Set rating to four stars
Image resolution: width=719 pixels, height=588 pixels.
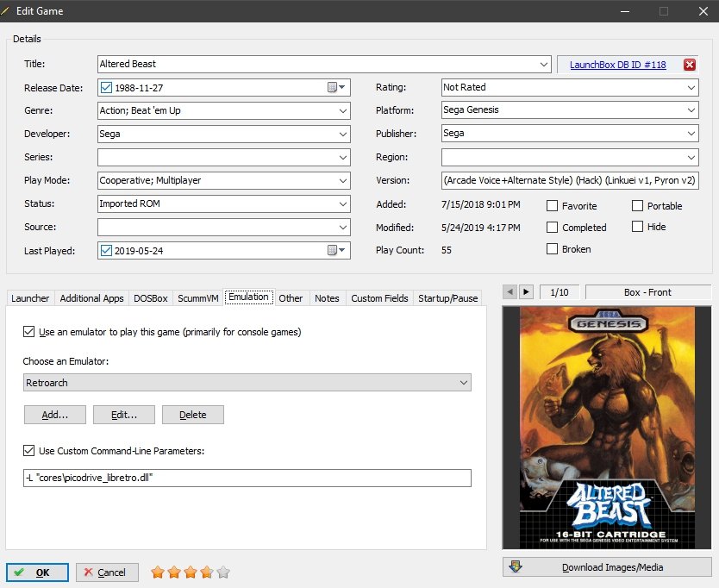[207, 572]
